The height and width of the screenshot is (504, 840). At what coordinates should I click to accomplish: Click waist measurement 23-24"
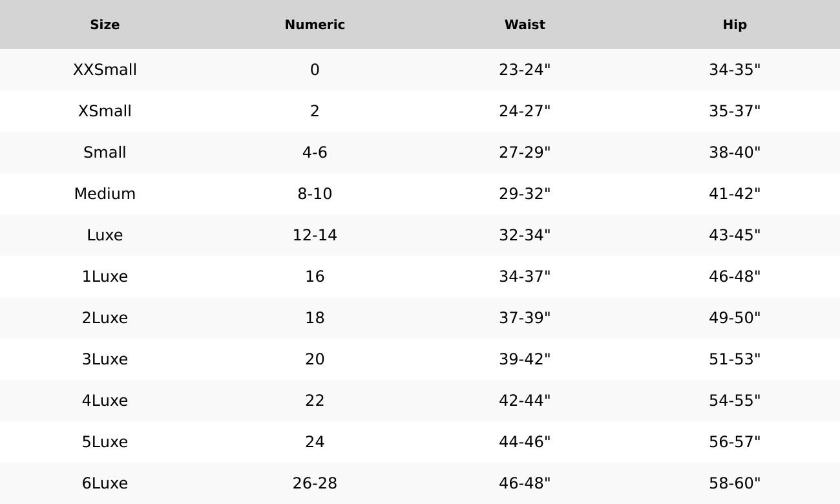click(x=525, y=70)
